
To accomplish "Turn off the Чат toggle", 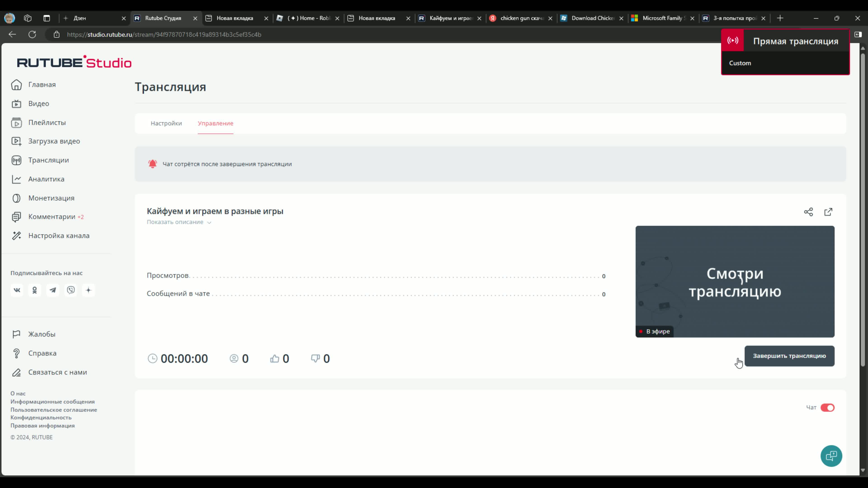I will (827, 408).
